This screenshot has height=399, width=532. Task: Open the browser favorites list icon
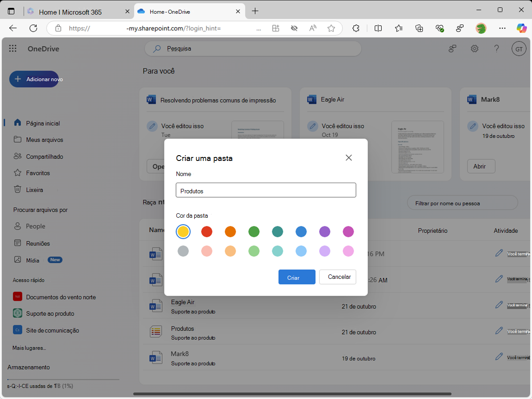399,28
